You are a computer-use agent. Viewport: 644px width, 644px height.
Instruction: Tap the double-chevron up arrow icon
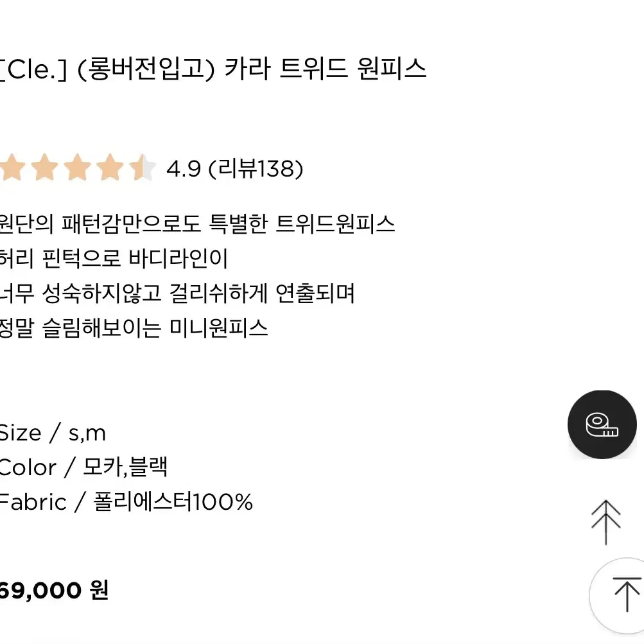[x=606, y=522]
